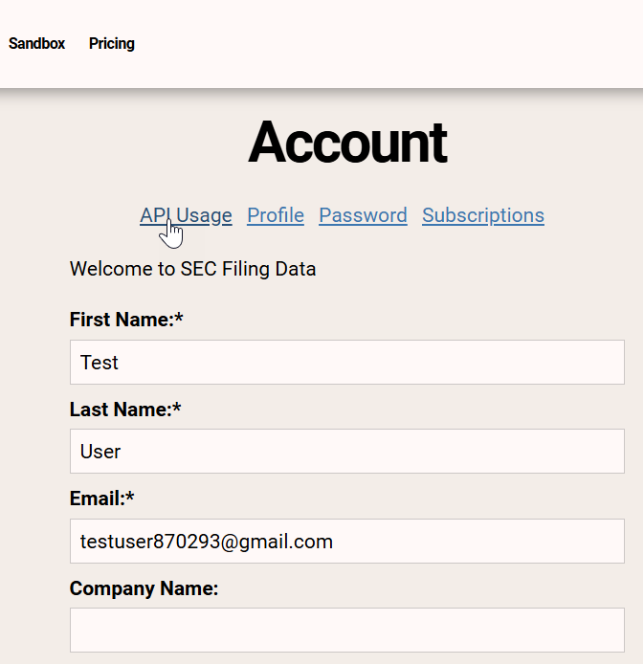The height and width of the screenshot is (665, 644).
Task: Click the required asterisk beside Last Name
Action: 177,410
